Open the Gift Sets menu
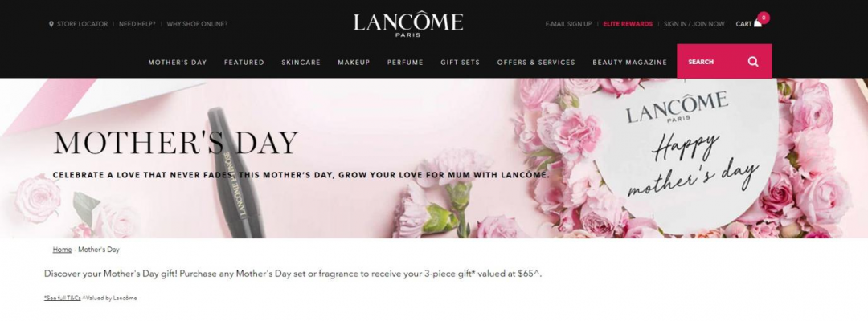The height and width of the screenshot is (321, 868). click(460, 63)
